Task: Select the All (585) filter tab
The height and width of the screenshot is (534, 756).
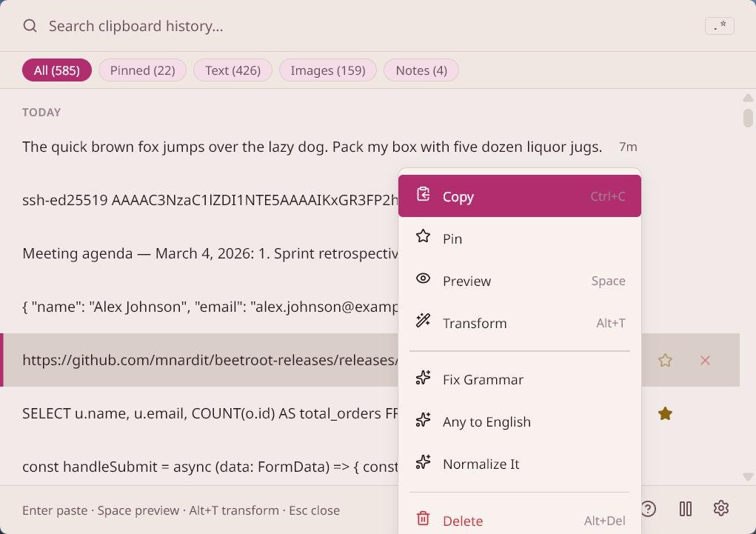Action: pyautogui.click(x=57, y=70)
